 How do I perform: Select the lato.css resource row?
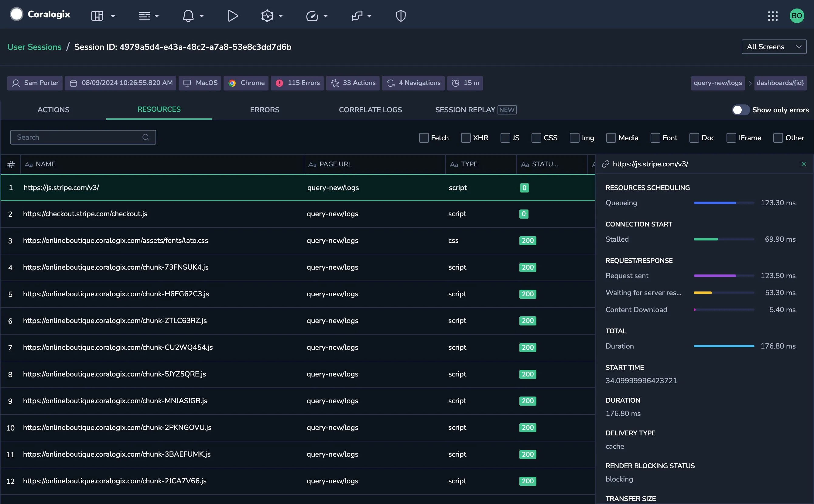[x=298, y=241]
